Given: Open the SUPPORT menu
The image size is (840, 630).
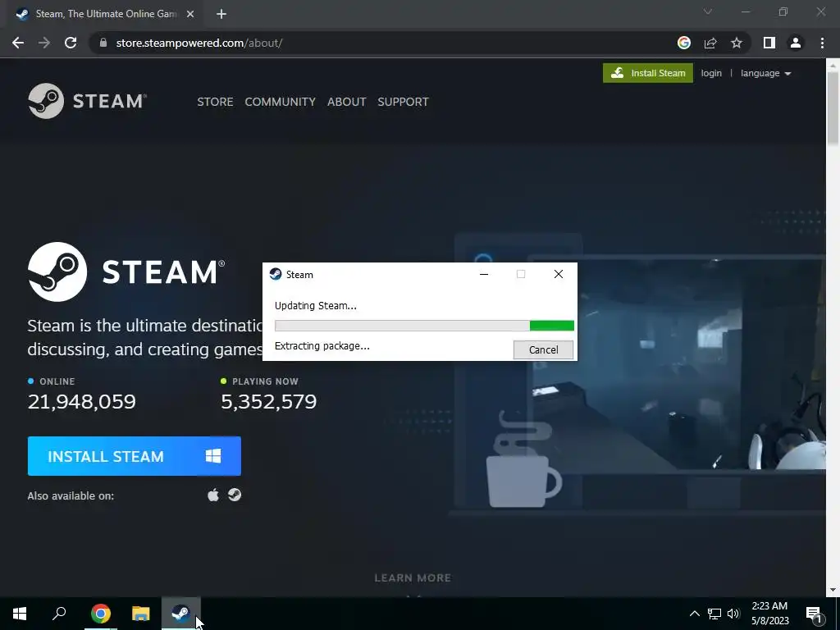Looking at the screenshot, I should (403, 102).
